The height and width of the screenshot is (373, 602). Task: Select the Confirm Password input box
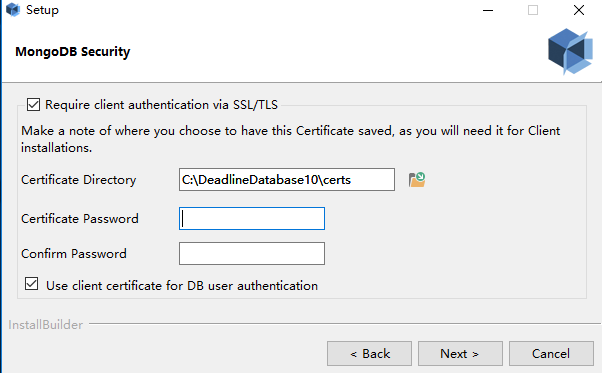coord(252,253)
